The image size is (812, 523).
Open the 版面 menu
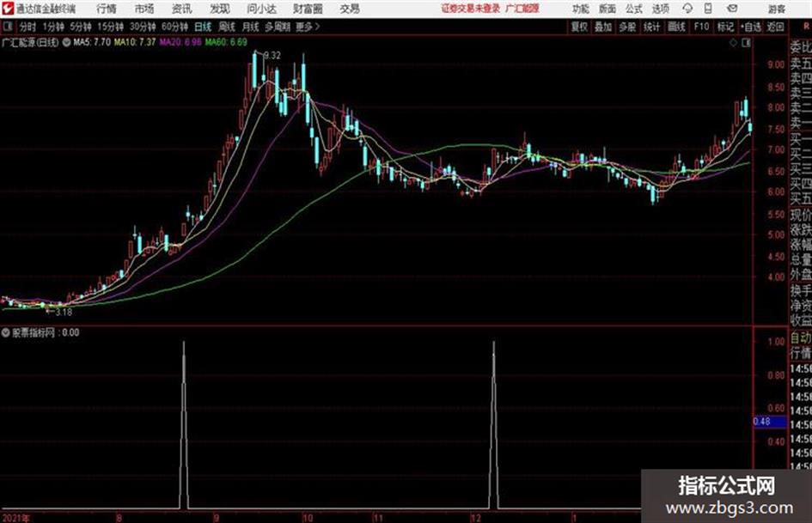point(607,9)
